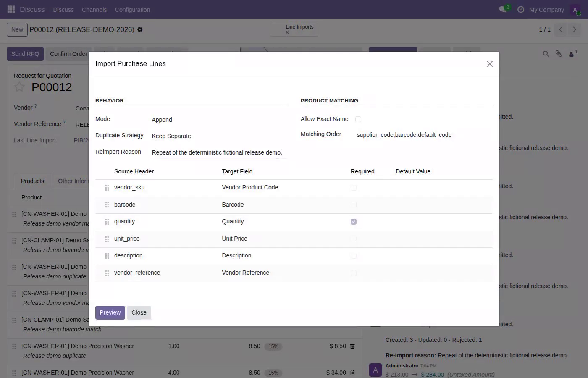Grab drag handle of vendor_reference row
This screenshot has height=378, width=588.
[107, 273]
